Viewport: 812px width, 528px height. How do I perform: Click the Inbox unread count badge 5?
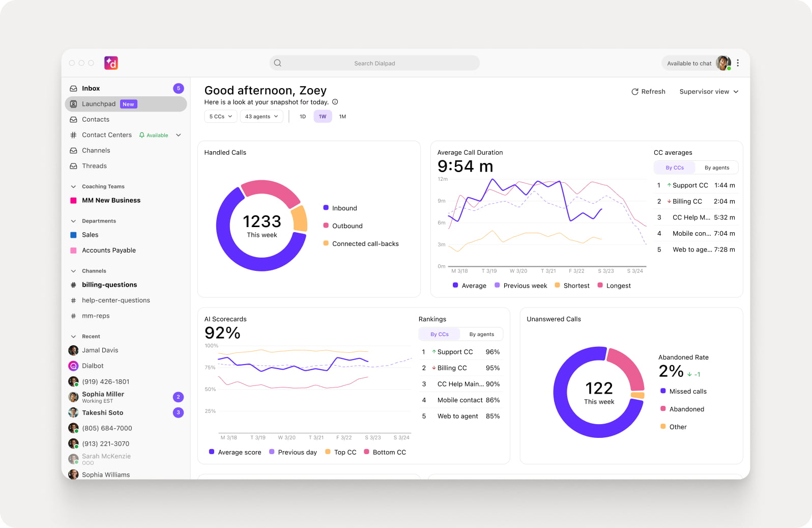(179, 89)
